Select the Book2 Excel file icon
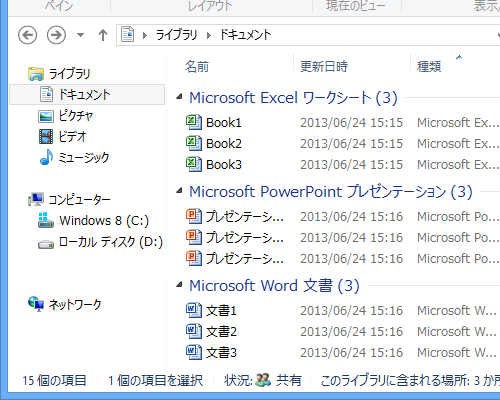500x400 pixels. [x=194, y=143]
